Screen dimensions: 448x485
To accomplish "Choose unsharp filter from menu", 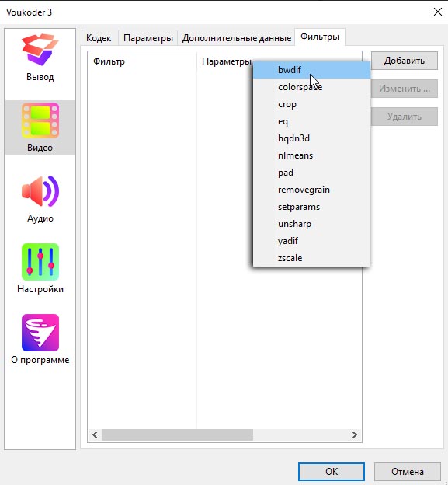I will tap(311, 224).
